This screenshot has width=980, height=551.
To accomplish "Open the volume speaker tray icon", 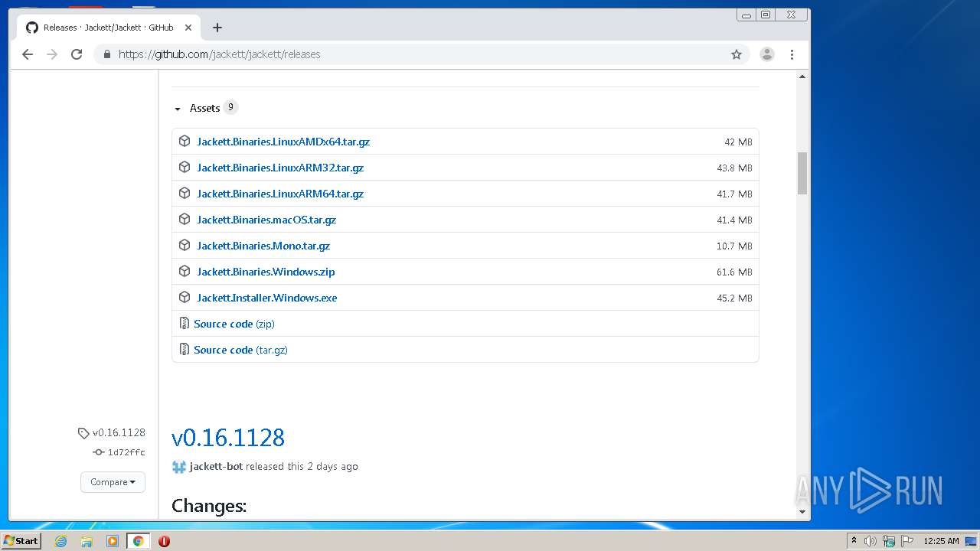I will click(x=871, y=541).
